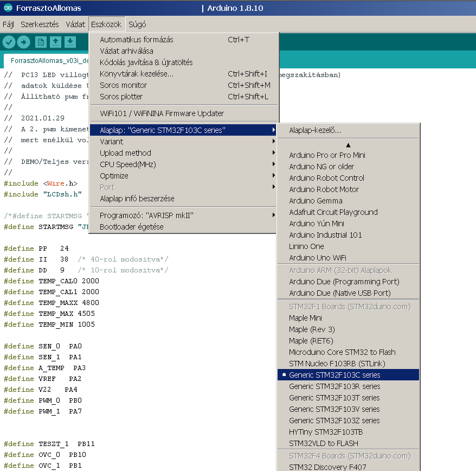Choose Alaplap infó beszerzése

tap(183, 199)
